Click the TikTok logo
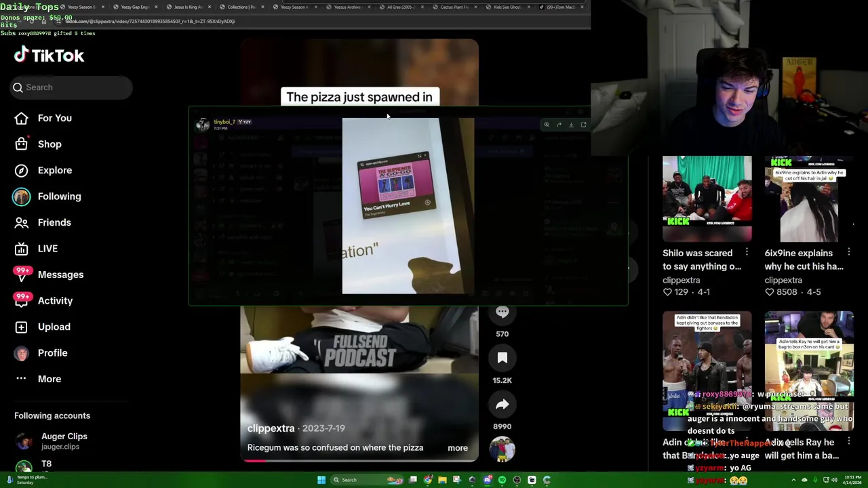Screen dimensions: 868x488 [x=49, y=56]
